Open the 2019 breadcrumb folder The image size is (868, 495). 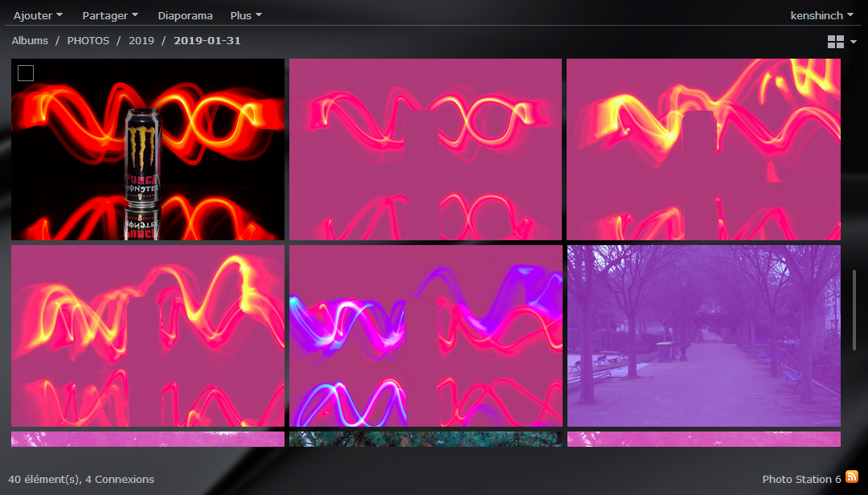(141, 40)
